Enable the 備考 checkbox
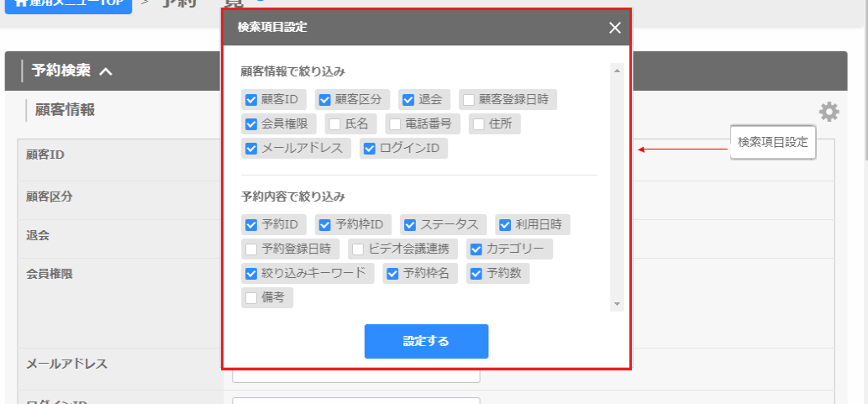Image resolution: width=868 pixels, height=404 pixels. 250,297
